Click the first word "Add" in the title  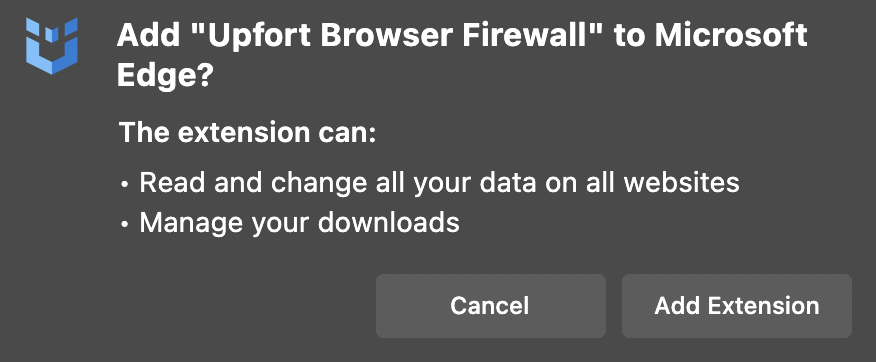(x=149, y=36)
